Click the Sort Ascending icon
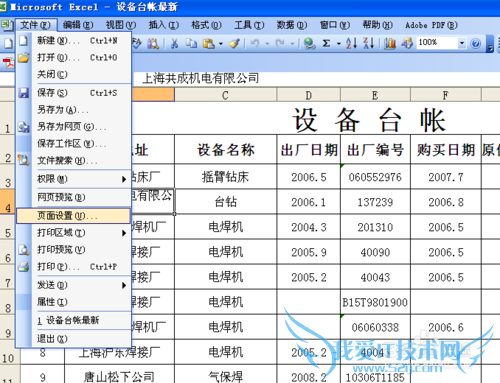Screen dimensions: 500x383 (x=352, y=43)
